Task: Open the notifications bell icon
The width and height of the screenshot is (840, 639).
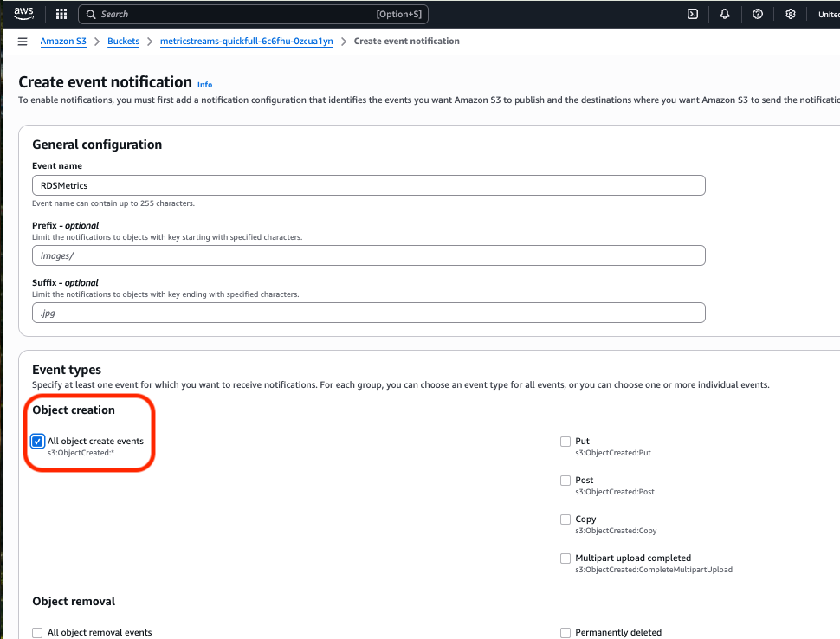Action: tap(725, 14)
